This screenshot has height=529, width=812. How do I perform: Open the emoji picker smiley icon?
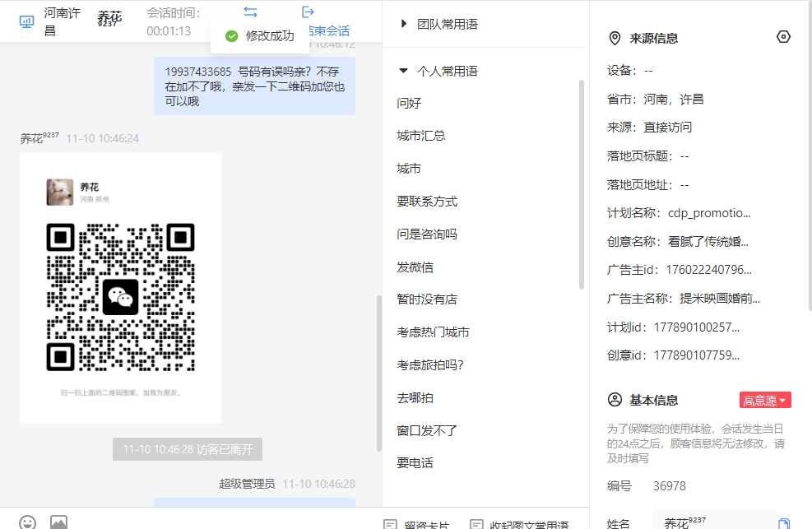coord(27,522)
